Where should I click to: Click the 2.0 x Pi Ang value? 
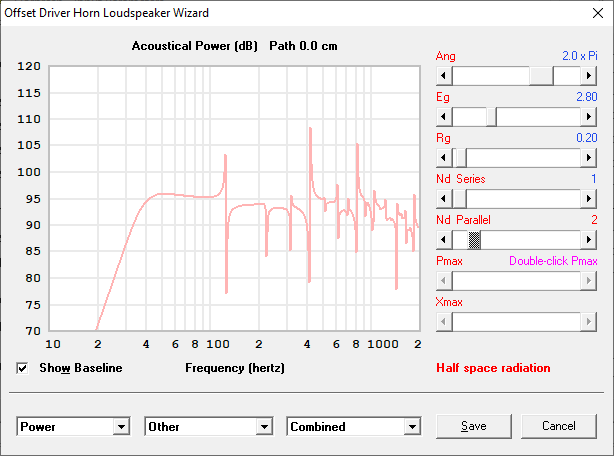pos(580,56)
